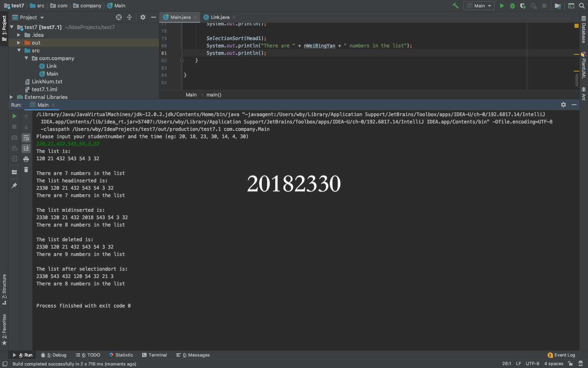
Task: Run with Coverage from the top toolbar
Action: (x=523, y=6)
